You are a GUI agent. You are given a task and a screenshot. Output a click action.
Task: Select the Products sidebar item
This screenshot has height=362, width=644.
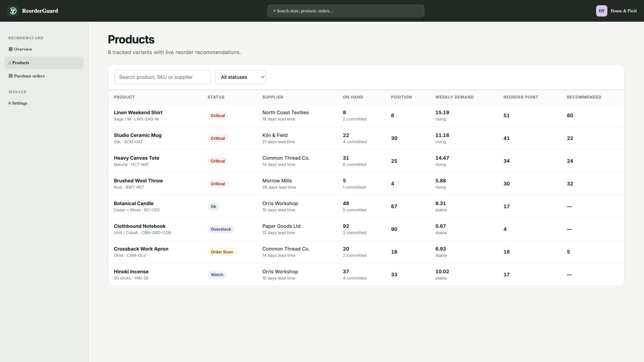pos(44,63)
